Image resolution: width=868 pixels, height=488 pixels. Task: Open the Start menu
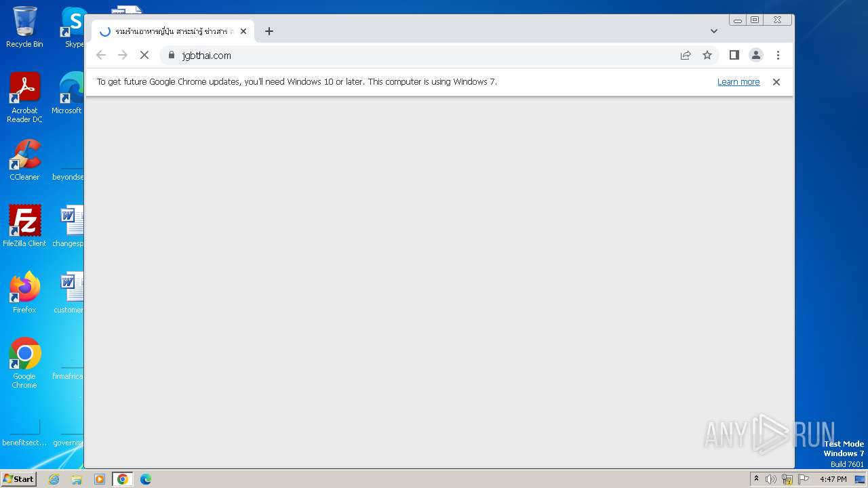pyautogui.click(x=19, y=479)
